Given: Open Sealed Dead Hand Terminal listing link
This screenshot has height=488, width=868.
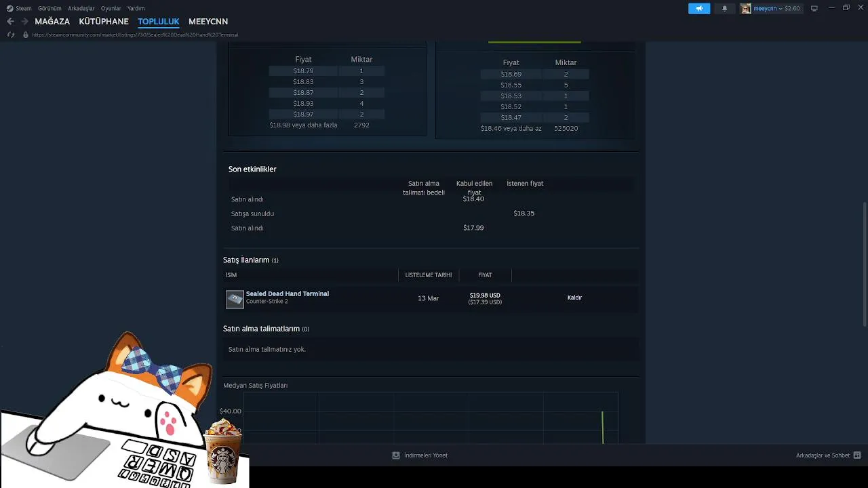Looking at the screenshot, I should pos(288,293).
